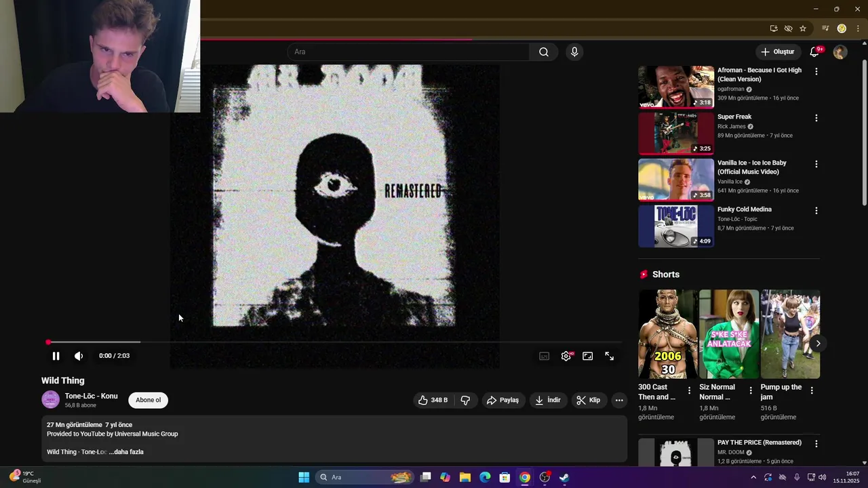Open Super Freak video title
Viewport: 868px width, 488px height.
point(734,117)
